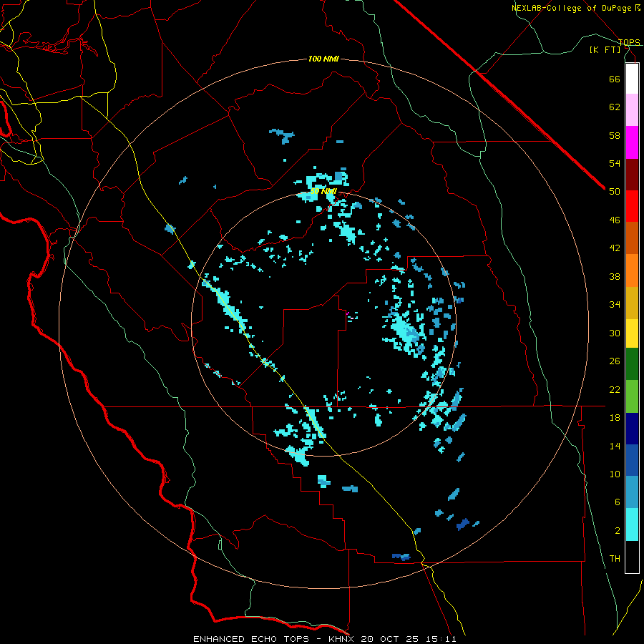Click the white swatch in the tops legend
Screen dimensions: 644x644
coord(632,79)
